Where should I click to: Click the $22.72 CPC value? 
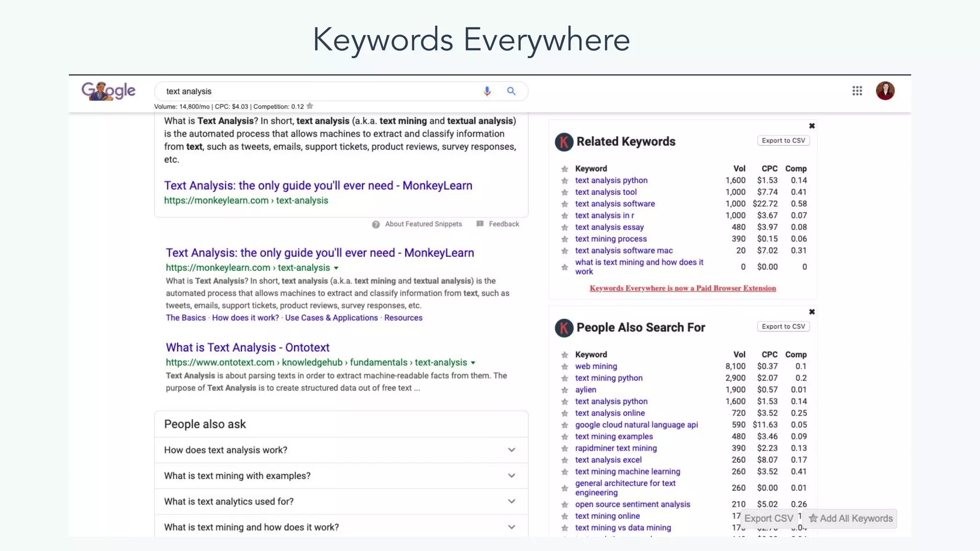pos(765,204)
